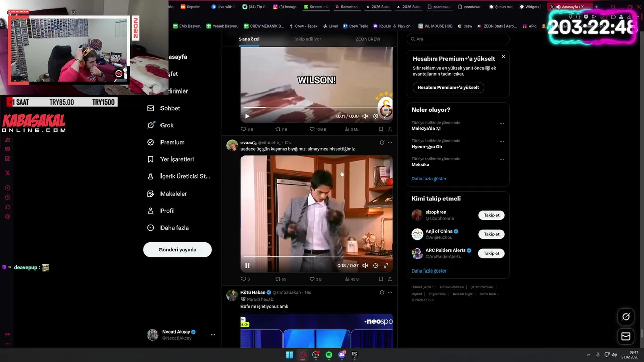Fullscreen the evaaa kitchen video
The image size is (644, 362).
point(386,265)
